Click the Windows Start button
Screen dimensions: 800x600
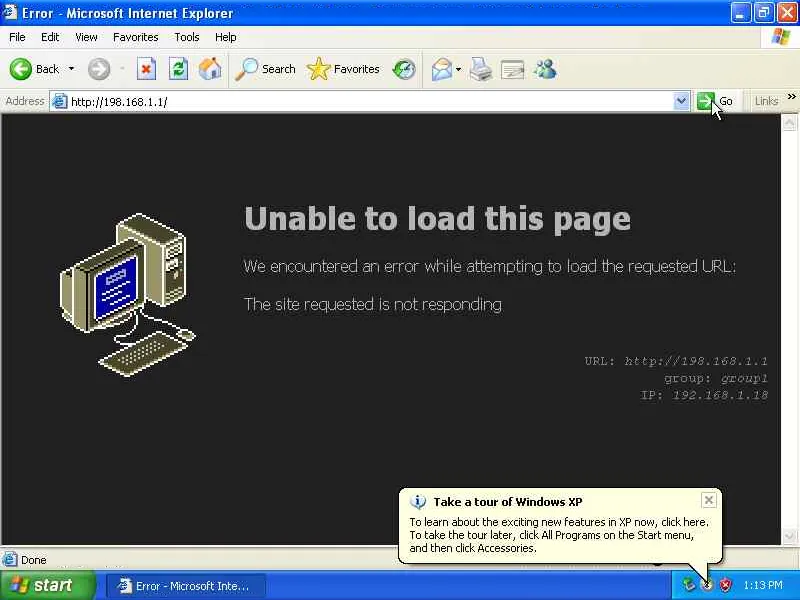pos(48,585)
